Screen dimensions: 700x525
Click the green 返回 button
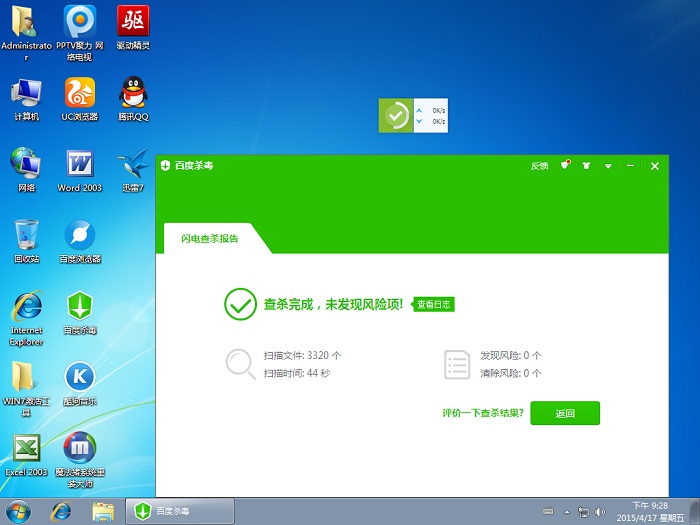pos(565,413)
